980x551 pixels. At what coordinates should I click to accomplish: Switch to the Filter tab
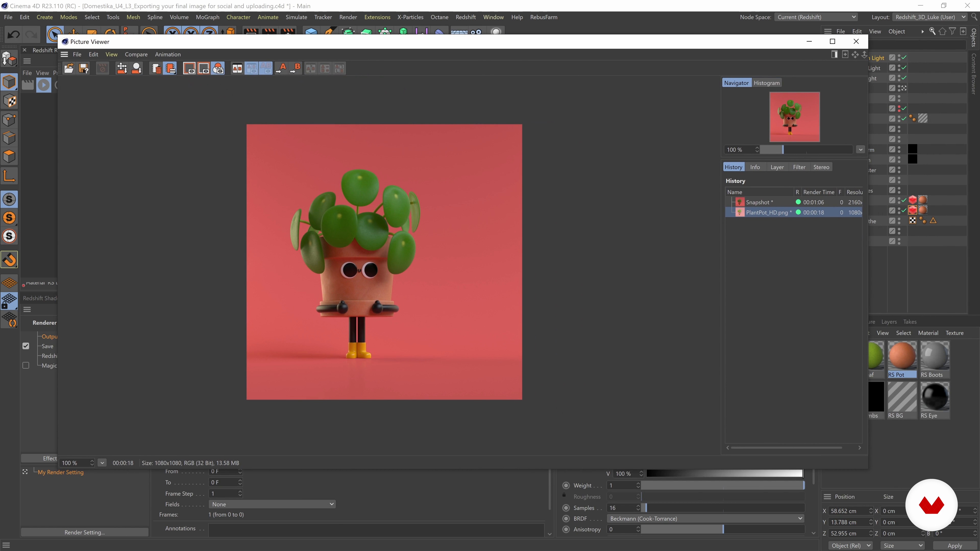[799, 167]
